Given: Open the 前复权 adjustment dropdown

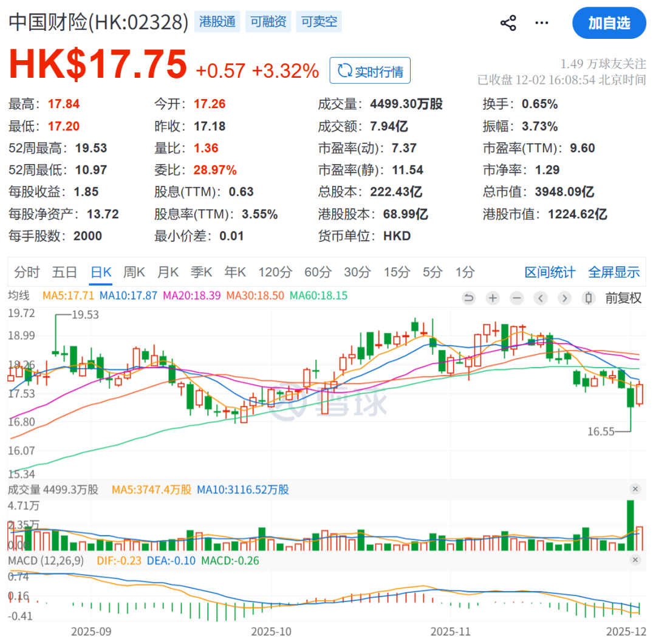Looking at the screenshot, I should pyautogui.click(x=623, y=298).
